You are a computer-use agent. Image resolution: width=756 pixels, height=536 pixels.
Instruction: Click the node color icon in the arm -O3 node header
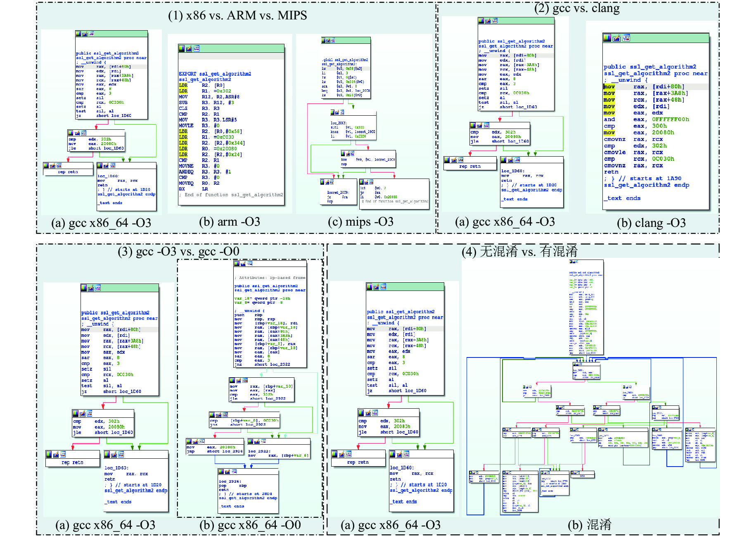tap(182, 49)
